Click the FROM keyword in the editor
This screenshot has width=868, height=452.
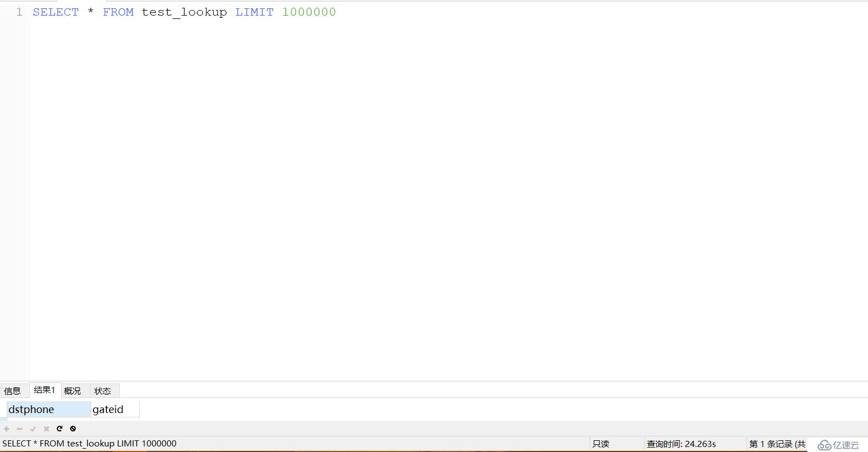(118, 12)
